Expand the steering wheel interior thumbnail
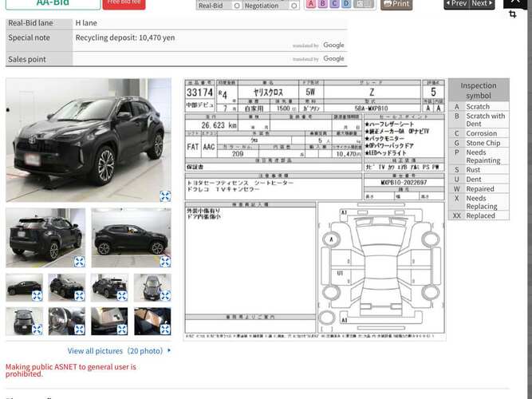 [x=80, y=330]
